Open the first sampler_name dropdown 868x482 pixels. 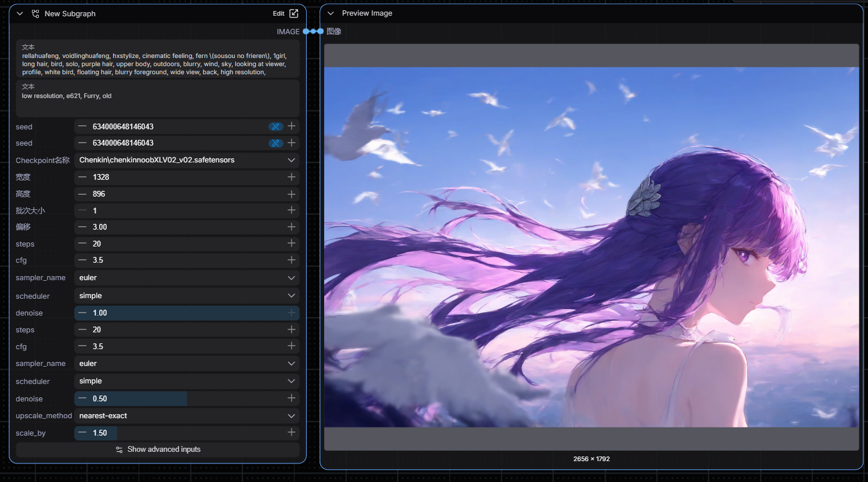click(187, 278)
